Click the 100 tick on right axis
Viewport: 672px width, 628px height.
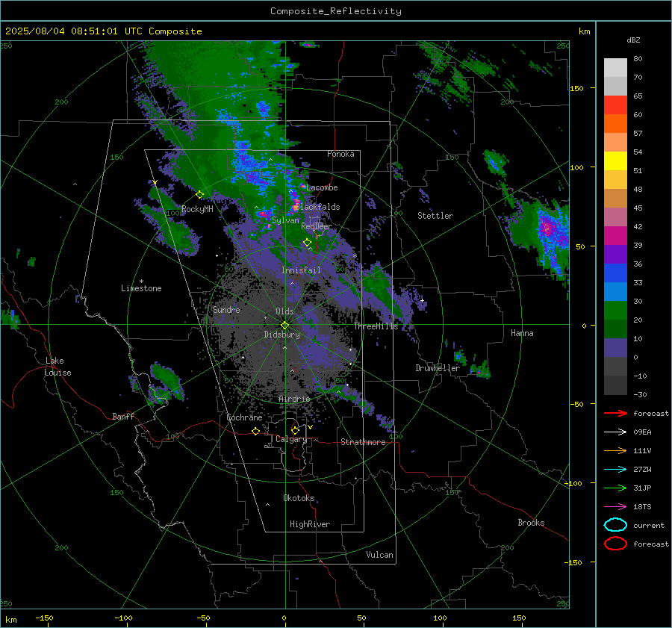[x=576, y=167]
